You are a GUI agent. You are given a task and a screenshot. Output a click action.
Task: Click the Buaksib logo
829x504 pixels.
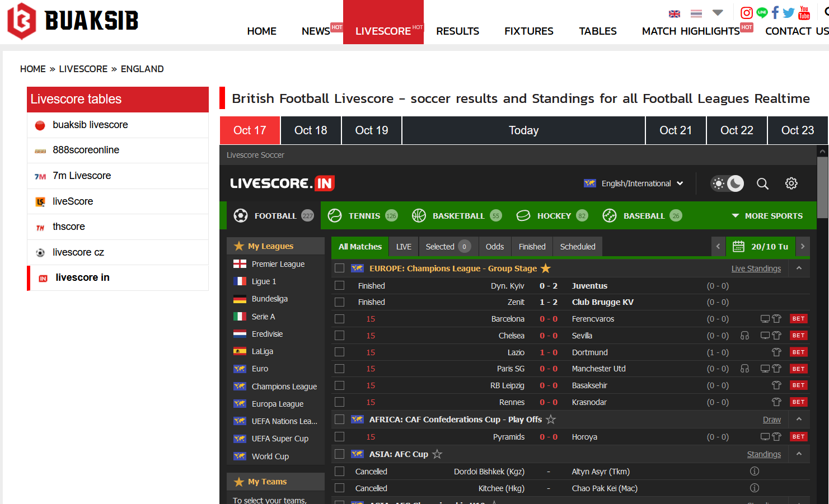coord(72,21)
